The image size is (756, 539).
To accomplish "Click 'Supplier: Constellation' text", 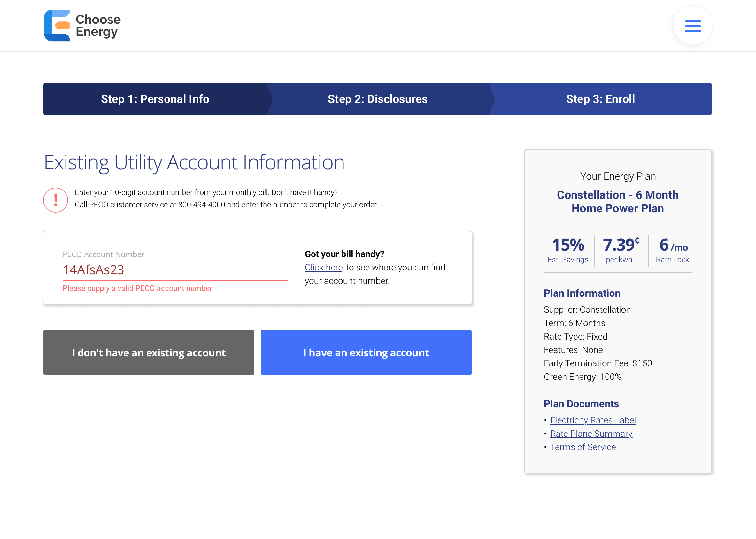I will tap(587, 310).
